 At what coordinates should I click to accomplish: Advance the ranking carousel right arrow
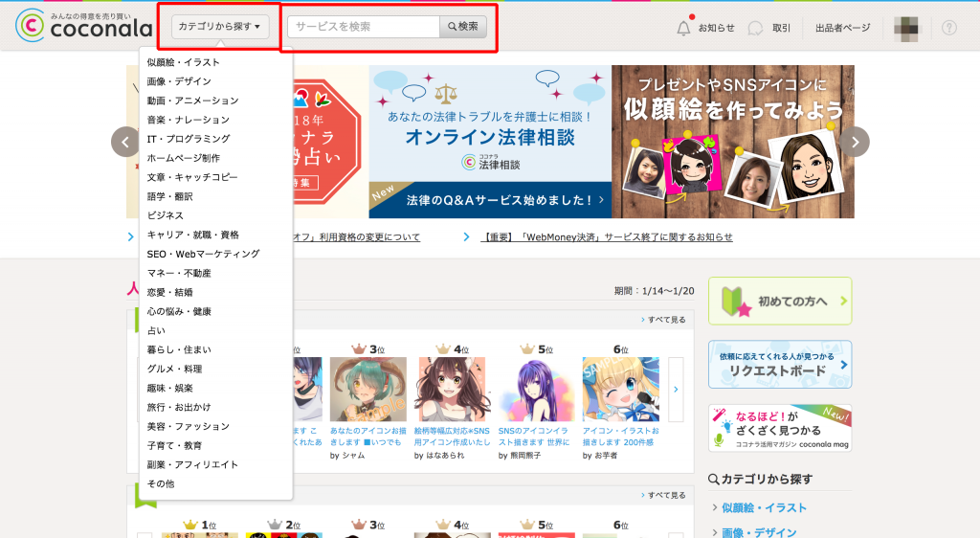[676, 390]
